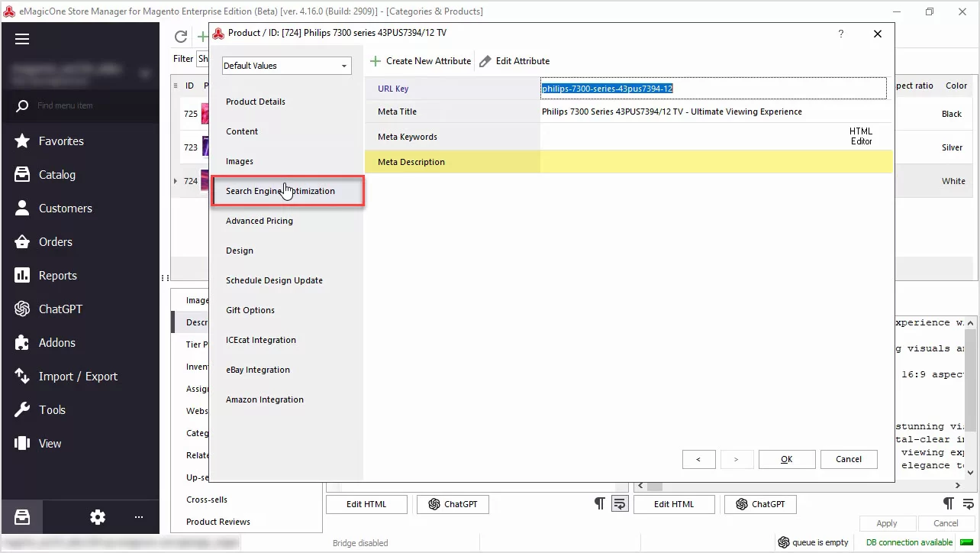Screen dimensions: 980x553
Task: Open the Images tab in dialog
Action: 240,161
